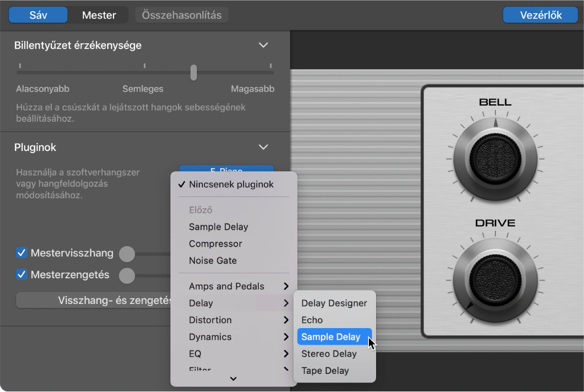
Task: Choose Echo from the Delay submenu
Action: coord(313,320)
